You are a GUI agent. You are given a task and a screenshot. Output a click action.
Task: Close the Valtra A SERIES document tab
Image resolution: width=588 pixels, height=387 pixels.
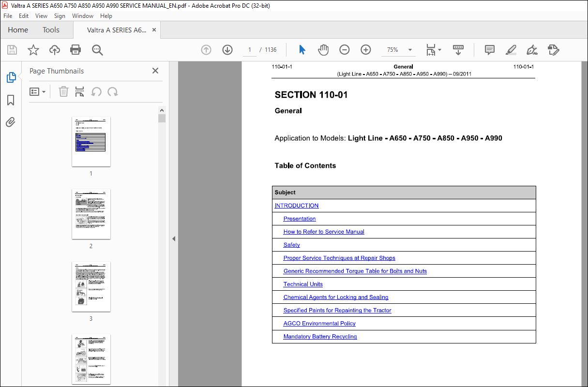[154, 30]
